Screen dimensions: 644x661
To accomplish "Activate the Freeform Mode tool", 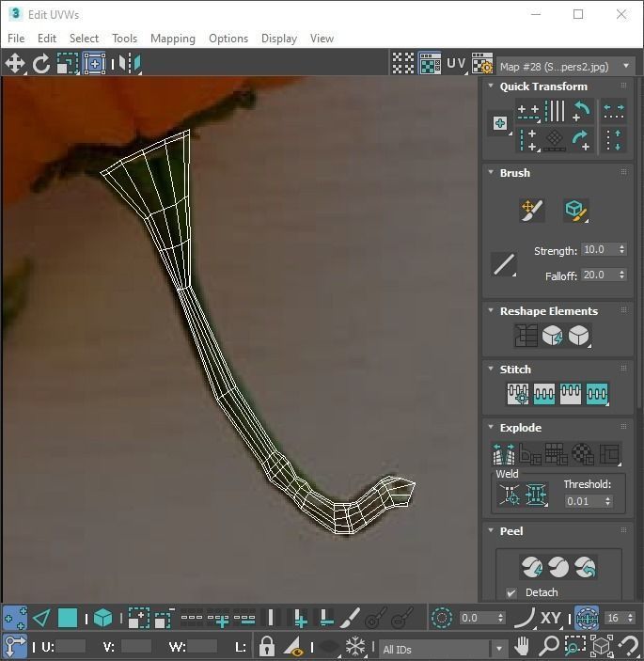I will click(x=94, y=64).
